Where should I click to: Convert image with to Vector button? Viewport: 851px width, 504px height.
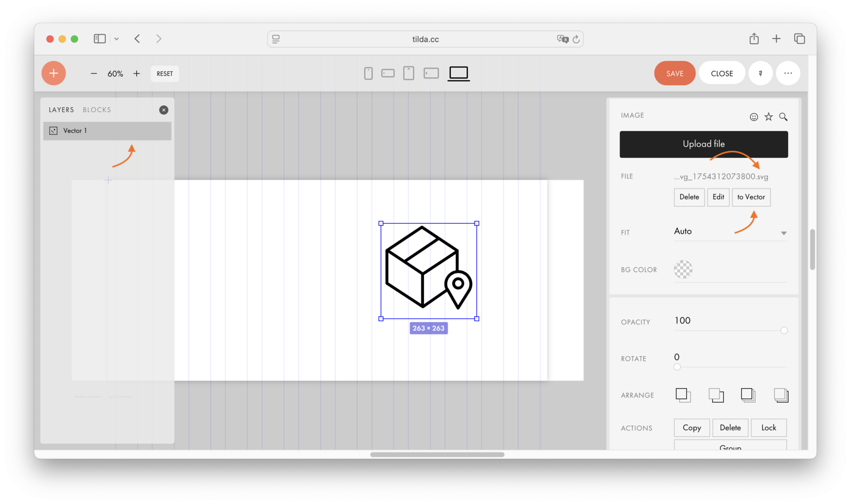[751, 197]
